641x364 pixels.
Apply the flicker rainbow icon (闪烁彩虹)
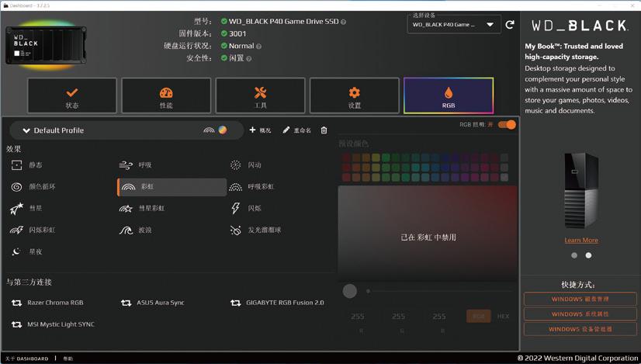coord(16,231)
